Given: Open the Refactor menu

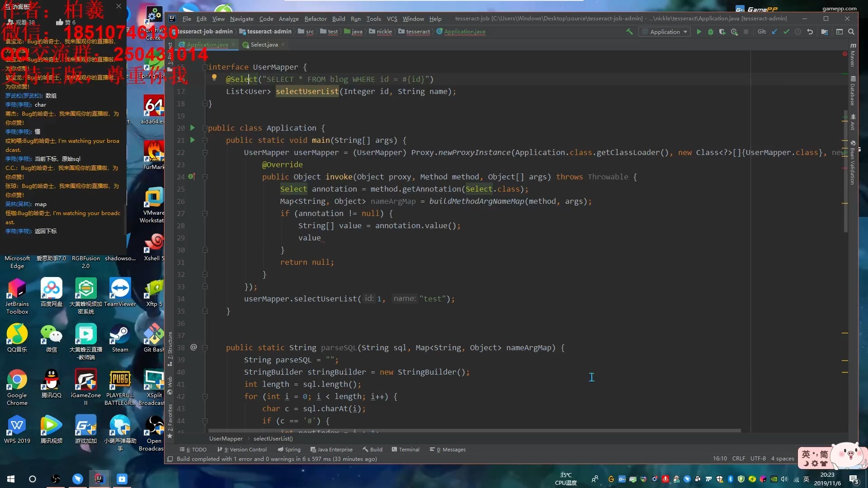Looking at the screenshot, I should [315, 19].
